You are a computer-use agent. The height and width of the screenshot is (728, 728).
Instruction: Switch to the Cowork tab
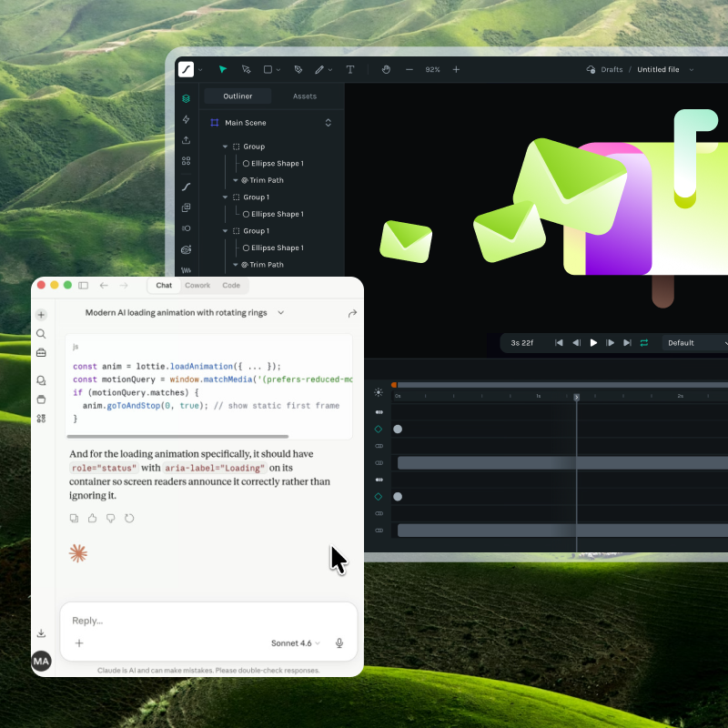(x=197, y=286)
